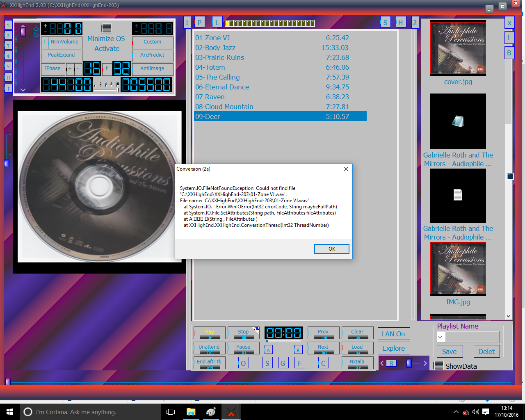Open the Playlist Name dropdown
Image resolution: width=525 pixels, height=420 pixels.
[441, 337]
